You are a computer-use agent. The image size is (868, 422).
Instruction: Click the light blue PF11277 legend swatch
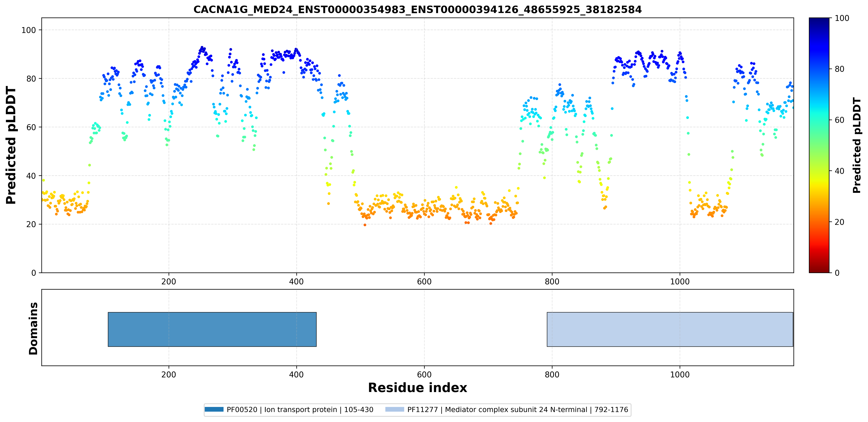click(395, 409)
